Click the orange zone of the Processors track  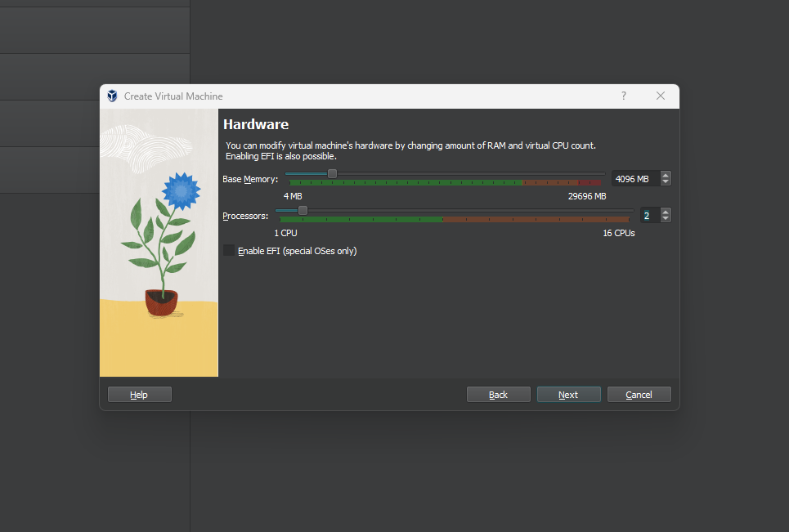[x=531, y=220]
